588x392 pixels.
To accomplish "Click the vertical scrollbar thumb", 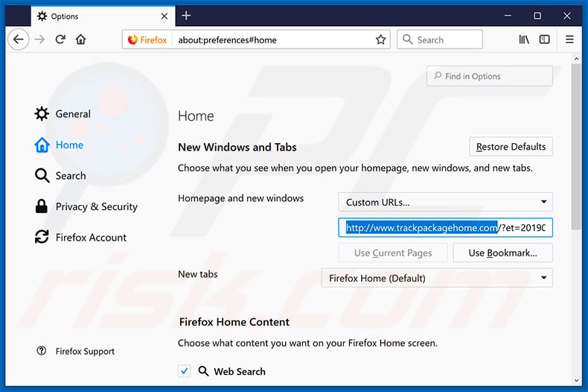I will 576,146.
